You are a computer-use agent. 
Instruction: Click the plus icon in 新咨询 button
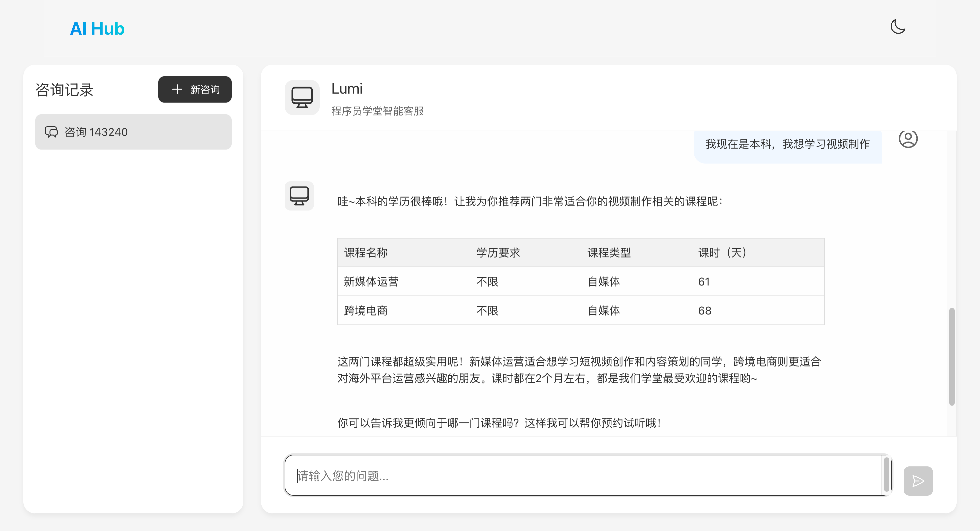coord(177,89)
